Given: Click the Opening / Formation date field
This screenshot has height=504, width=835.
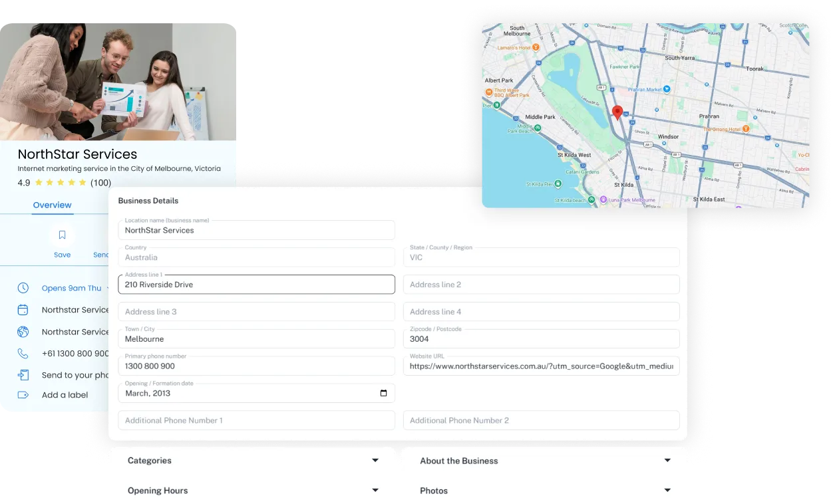Looking at the screenshot, I should coord(256,393).
